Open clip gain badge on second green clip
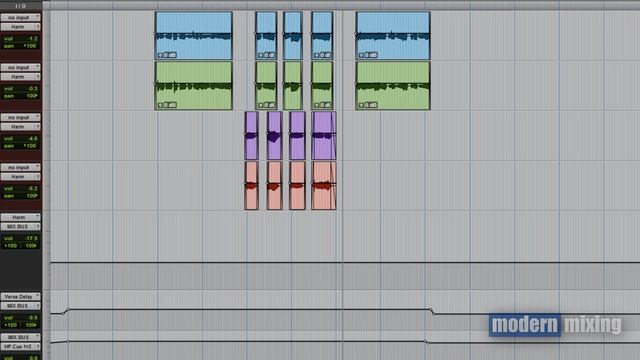The width and height of the screenshot is (640, 360). (x=267, y=105)
